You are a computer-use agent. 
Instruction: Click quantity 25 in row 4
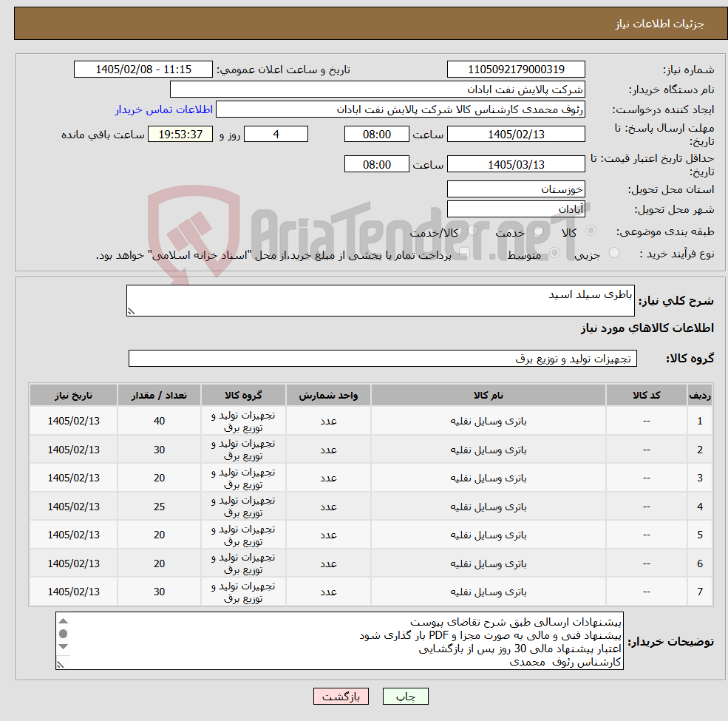pyautogui.click(x=159, y=507)
